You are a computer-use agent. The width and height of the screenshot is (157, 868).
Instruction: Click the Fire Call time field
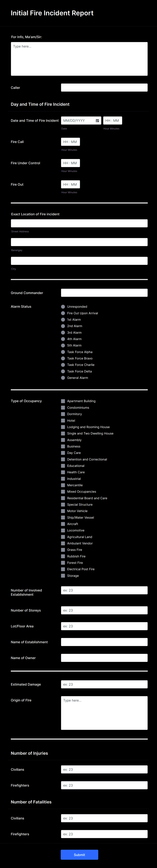click(70, 141)
